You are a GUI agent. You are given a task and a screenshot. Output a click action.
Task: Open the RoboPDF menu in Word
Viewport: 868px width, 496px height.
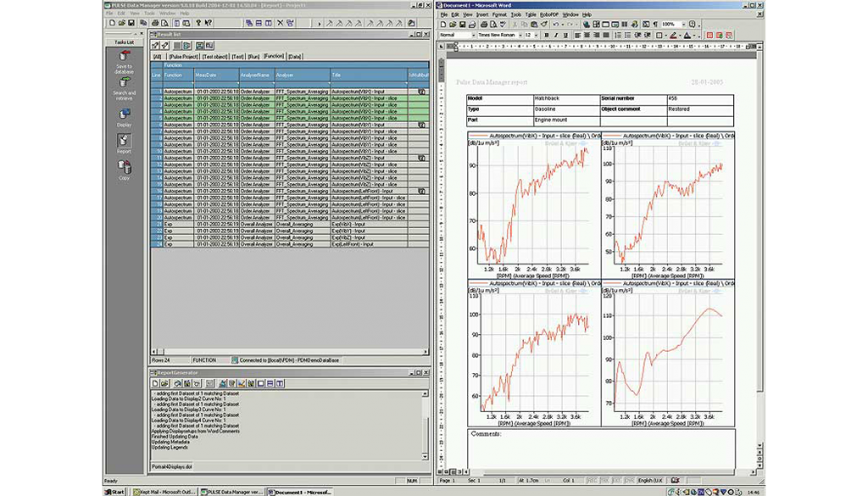pyautogui.click(x=549, y=14)
